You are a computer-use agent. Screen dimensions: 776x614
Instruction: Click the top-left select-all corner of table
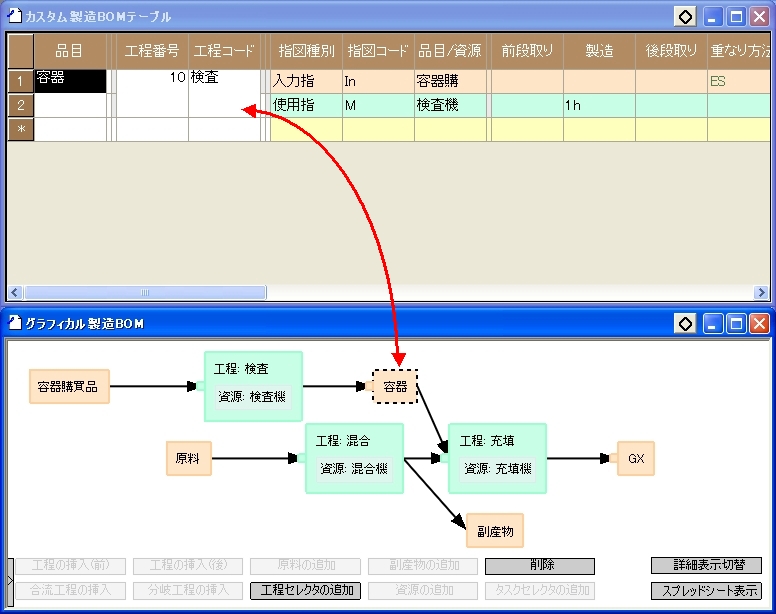(21, 51)
